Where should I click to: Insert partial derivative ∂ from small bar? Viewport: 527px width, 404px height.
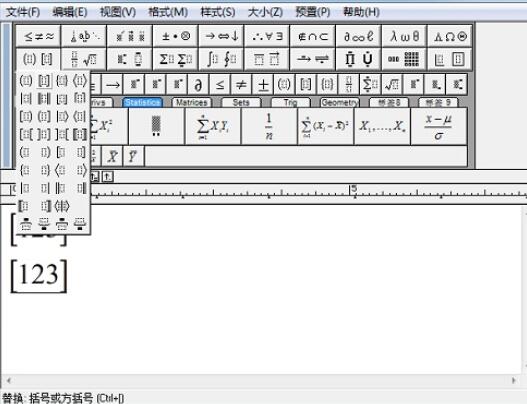click(x=198, y=84)
